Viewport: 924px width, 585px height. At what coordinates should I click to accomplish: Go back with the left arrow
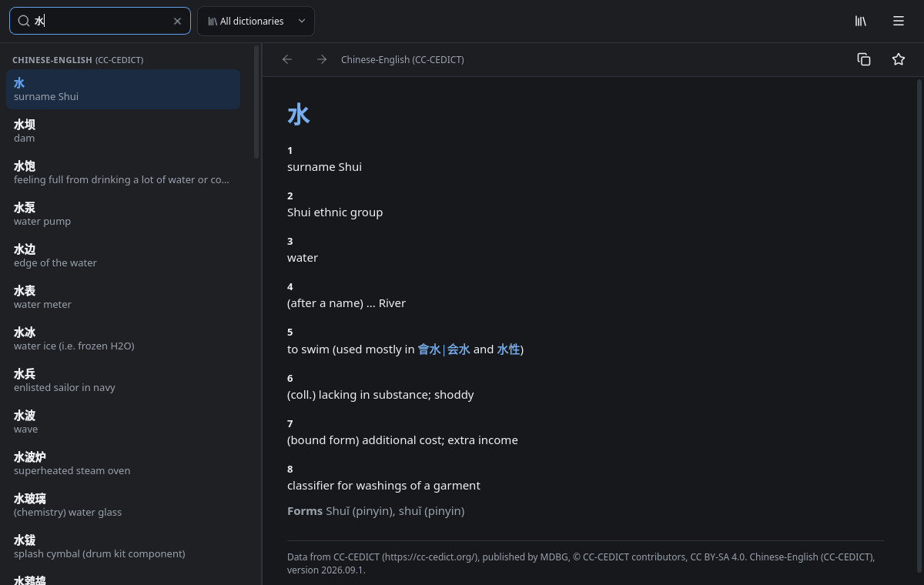click(287, 59)
